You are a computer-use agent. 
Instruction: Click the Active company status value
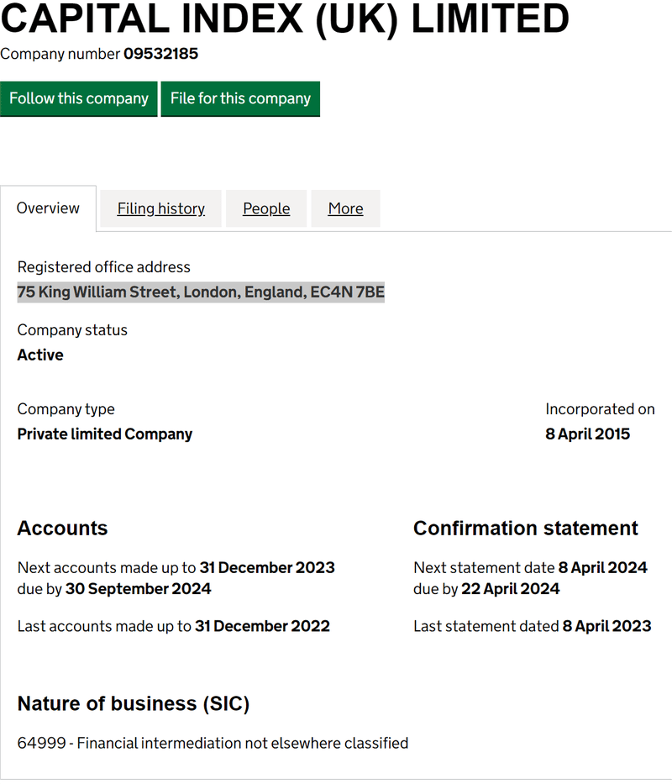pyautogui.click(x=40, y=355)
